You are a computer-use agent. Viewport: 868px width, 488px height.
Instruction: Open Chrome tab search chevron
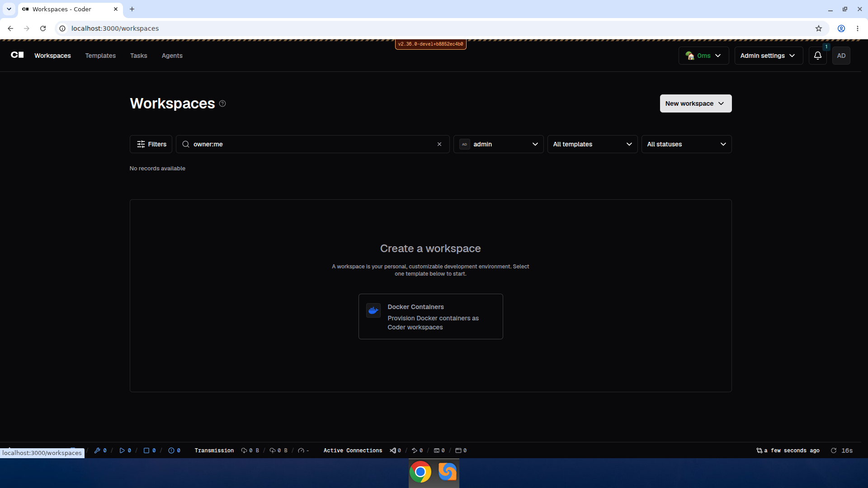[9, 9]
